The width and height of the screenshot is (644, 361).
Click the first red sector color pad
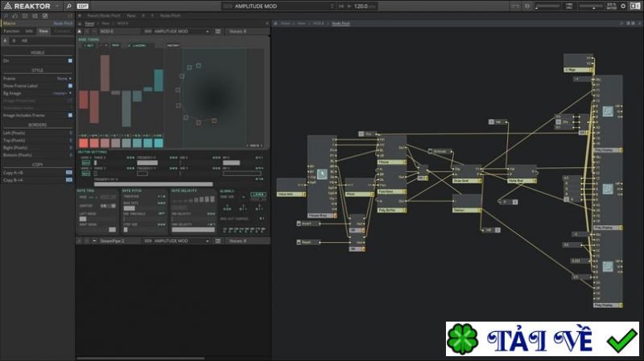[83, 142]
